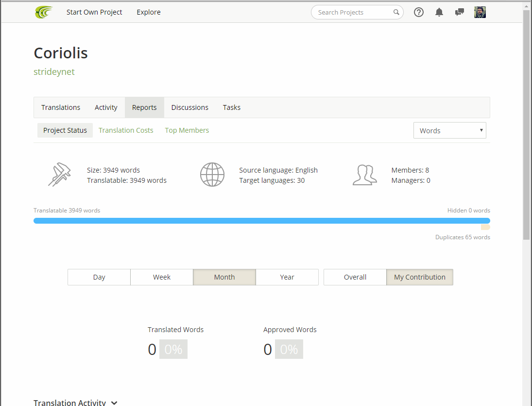Select Project Status sub-tab

[x=65, y=130]
